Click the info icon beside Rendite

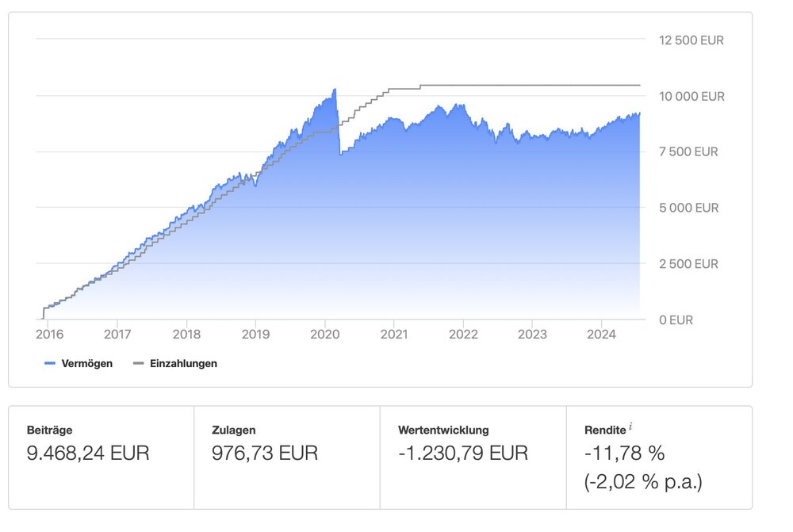pos(630,427)
